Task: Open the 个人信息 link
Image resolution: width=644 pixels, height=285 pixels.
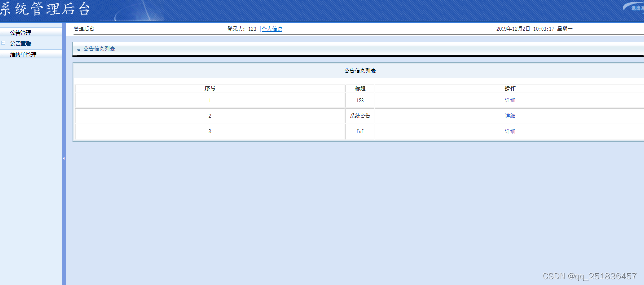Action: tap(272, 28)
